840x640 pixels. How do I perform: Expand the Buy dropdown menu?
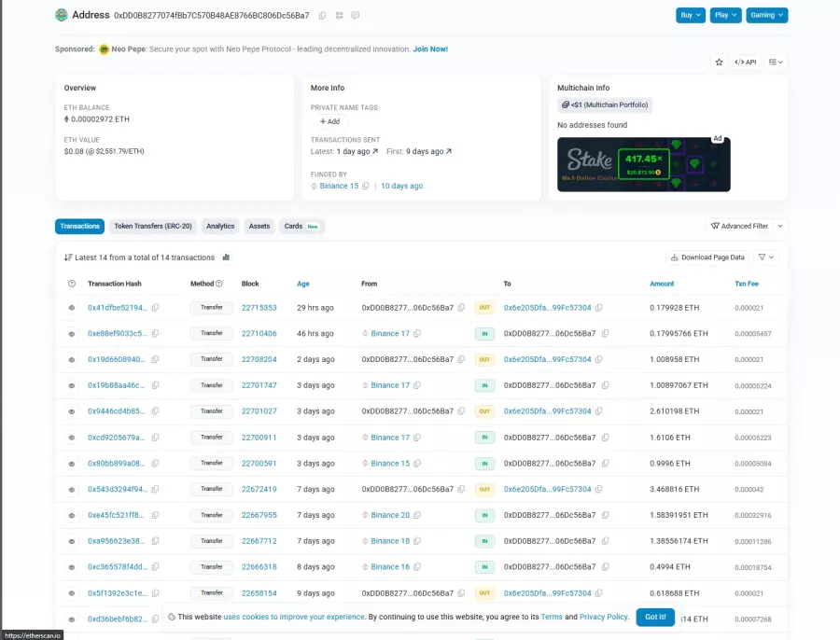click(x=689, y=15)
